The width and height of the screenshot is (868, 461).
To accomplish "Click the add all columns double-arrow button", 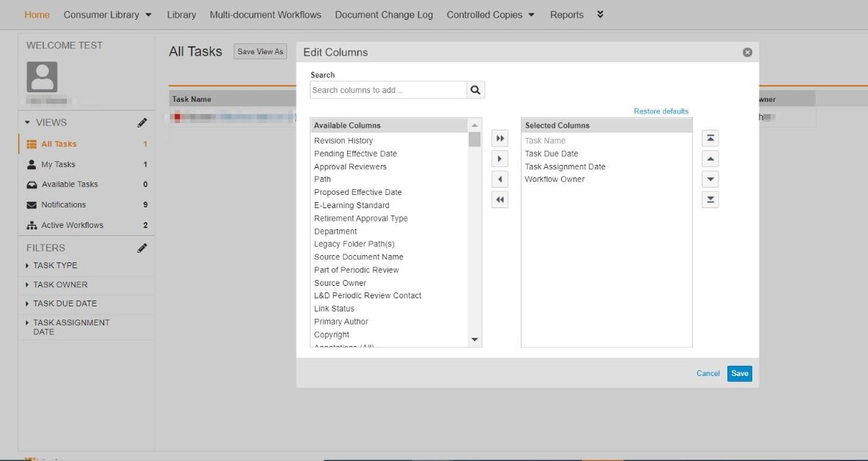I will tap(500, 139).
